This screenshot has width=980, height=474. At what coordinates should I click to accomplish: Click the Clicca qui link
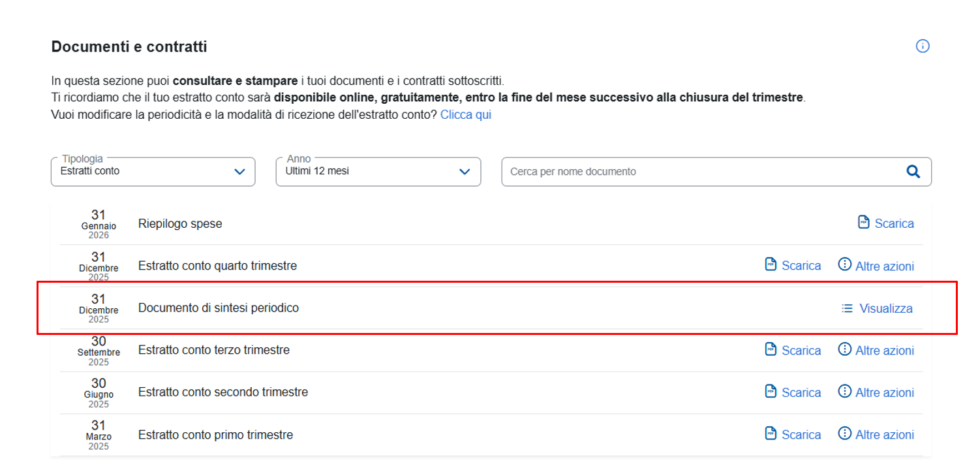coord(465,115)
